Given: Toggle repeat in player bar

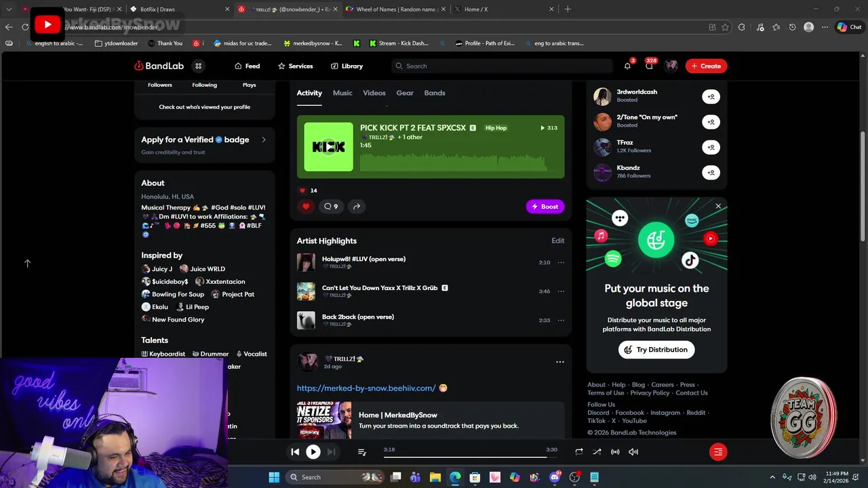Looking at the screenshot, I should point(578,451).
